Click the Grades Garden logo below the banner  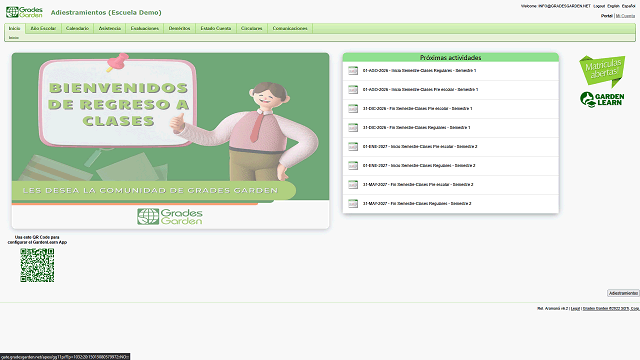pos(170,217)
